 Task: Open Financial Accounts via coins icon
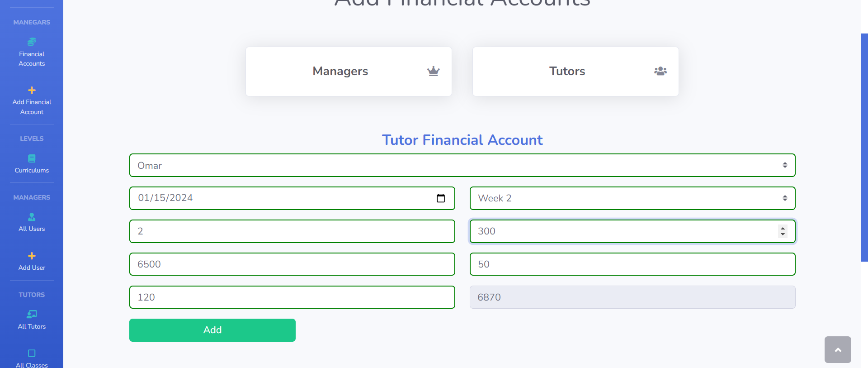[32, 42]
